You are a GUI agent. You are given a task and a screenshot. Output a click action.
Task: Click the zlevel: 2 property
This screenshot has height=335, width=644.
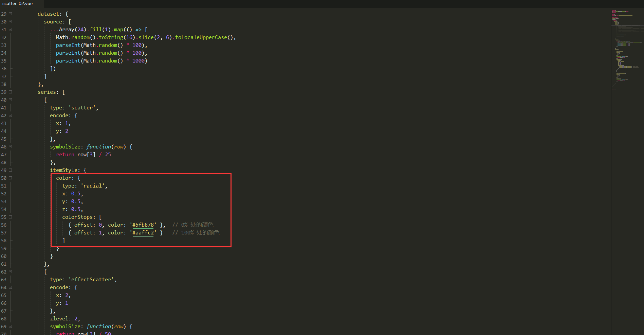[65, 319]
